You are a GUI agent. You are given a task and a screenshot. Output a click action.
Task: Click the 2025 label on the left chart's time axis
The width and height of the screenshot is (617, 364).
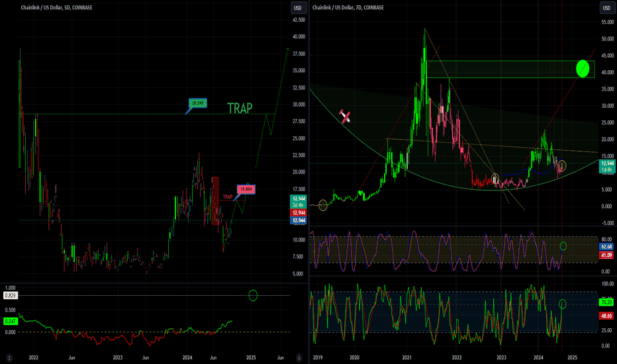(251, 357)
